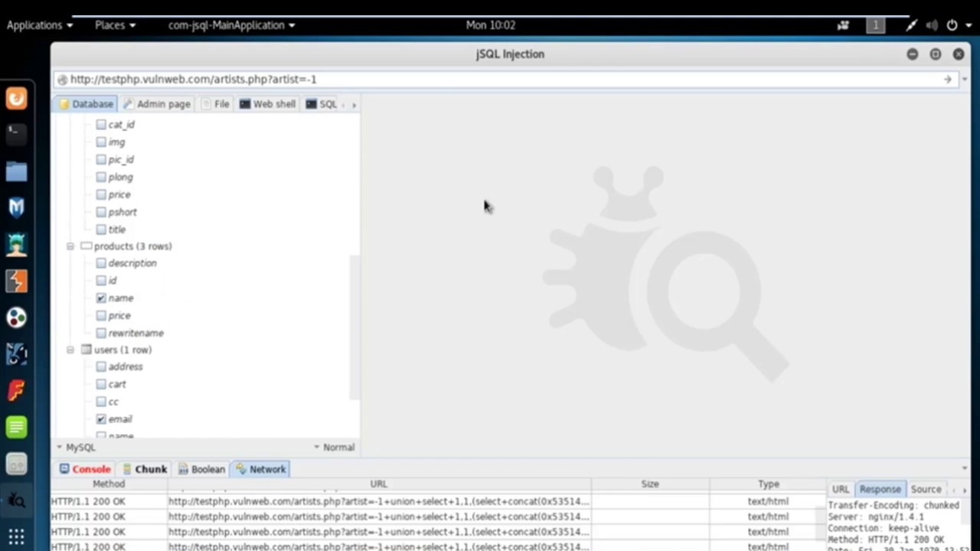The width and height of the screenshot is (980, 551).
Task: Select the Response tab in response pane
Action: click(x=880, y=489)
